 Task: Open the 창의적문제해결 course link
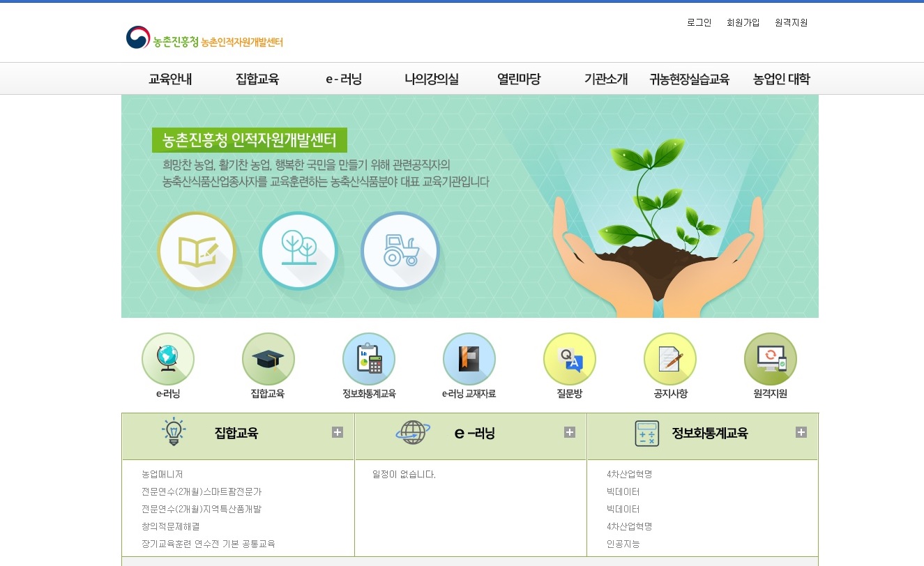click(171, 526)
